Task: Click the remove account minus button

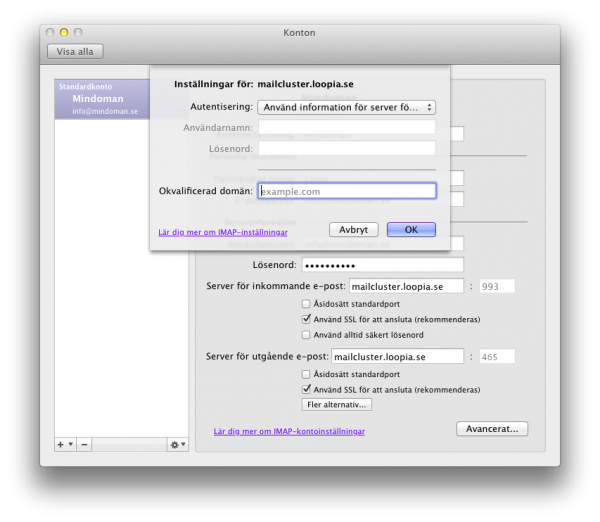Action: (x=84, y=445)
